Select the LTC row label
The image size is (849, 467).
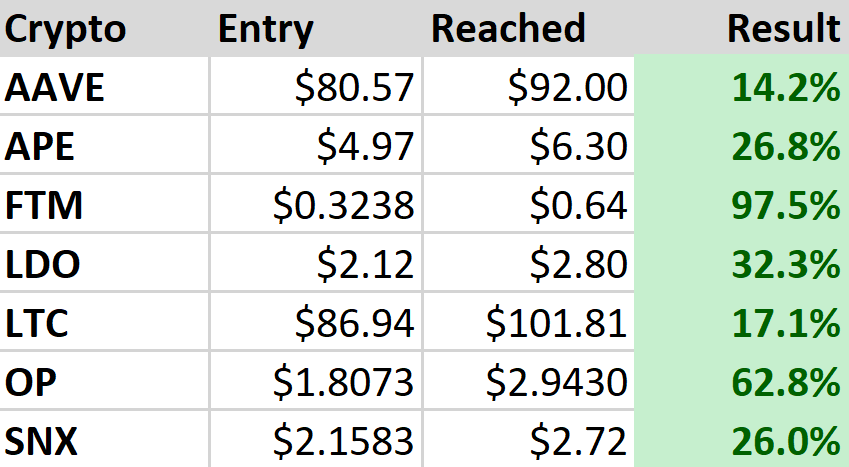(41, 323)
